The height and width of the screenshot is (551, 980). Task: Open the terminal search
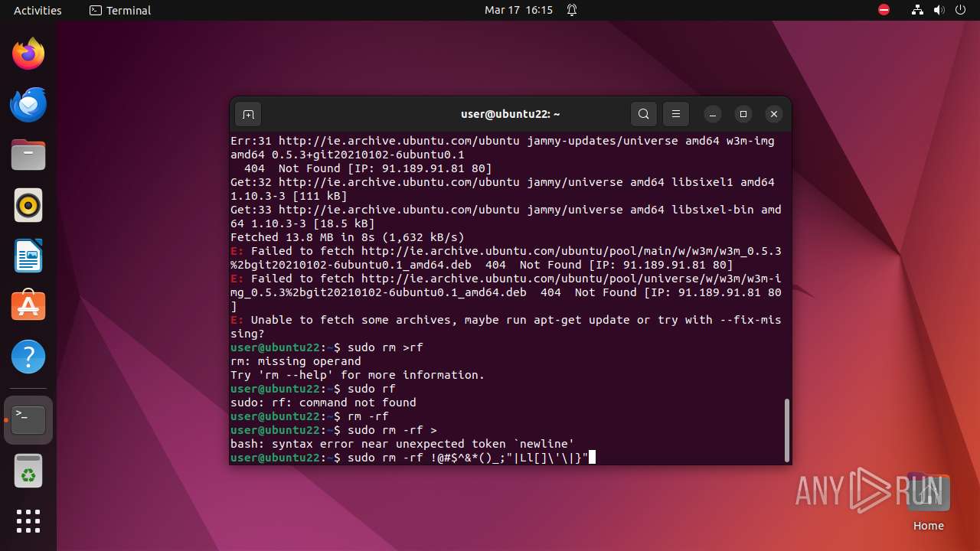(644, 114)
